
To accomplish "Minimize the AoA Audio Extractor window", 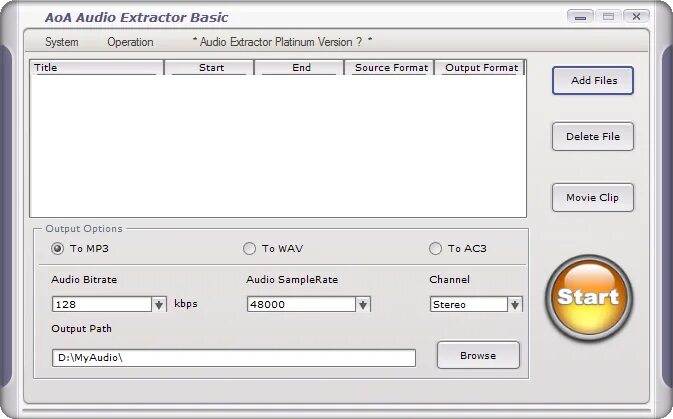I will pyautogui.click(x=580, y=17).
